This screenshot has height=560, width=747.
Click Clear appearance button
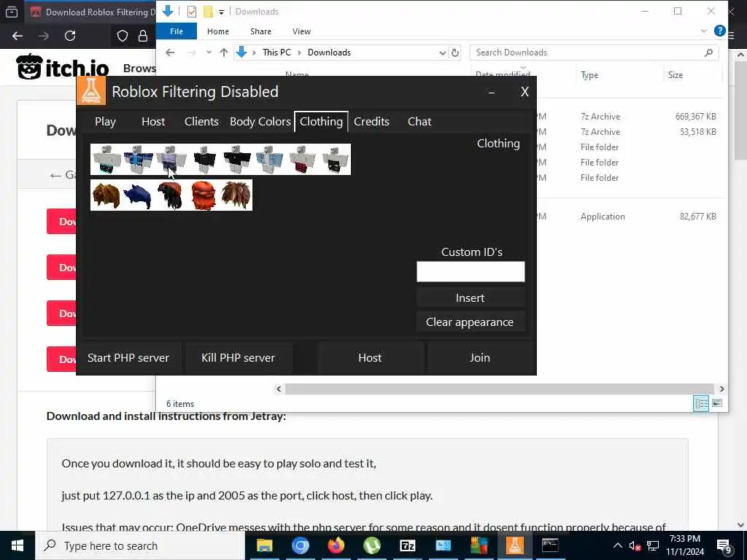click(471, 322)
